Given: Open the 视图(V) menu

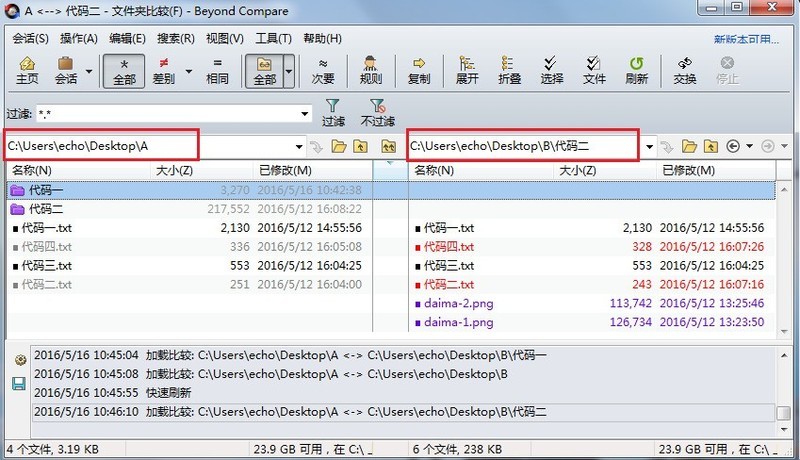Looking at the screenshot, I should [x=224, y=38].
